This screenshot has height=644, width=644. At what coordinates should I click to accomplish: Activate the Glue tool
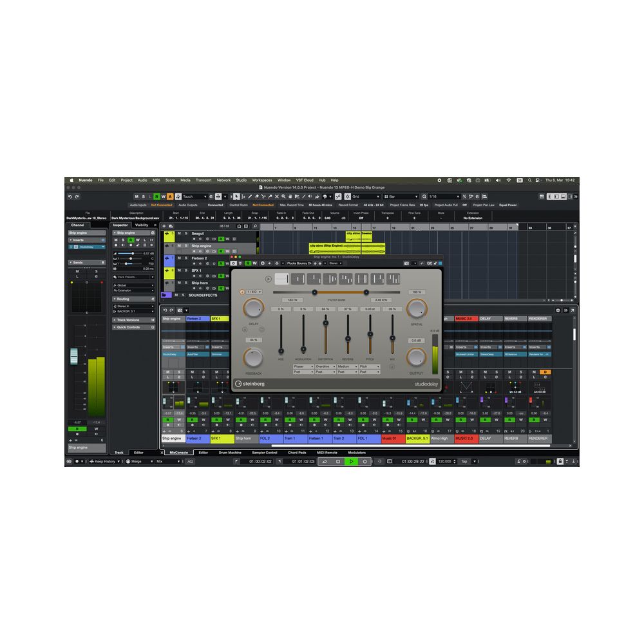tap(270, 196)
